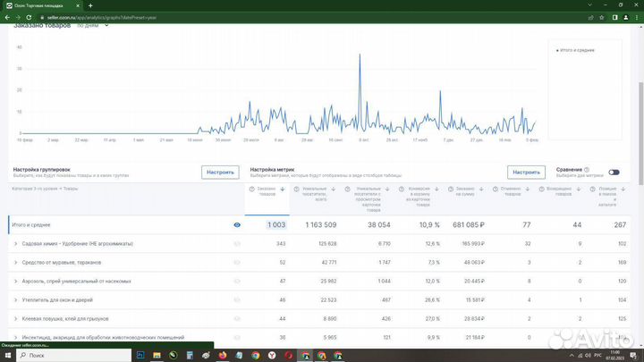Show the "Садовая химия" row on the chart
Screen dimensions: 644x362
[x=237, y=244]
